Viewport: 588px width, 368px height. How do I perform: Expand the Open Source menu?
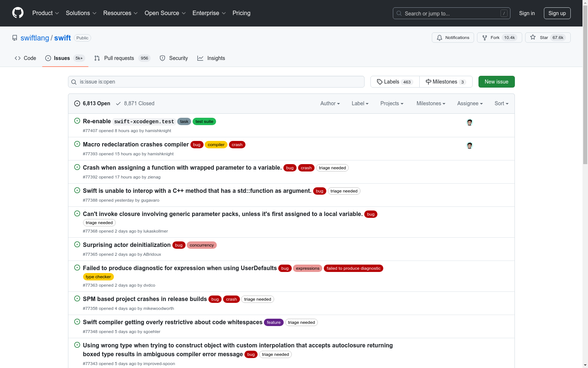pos(165,13)
